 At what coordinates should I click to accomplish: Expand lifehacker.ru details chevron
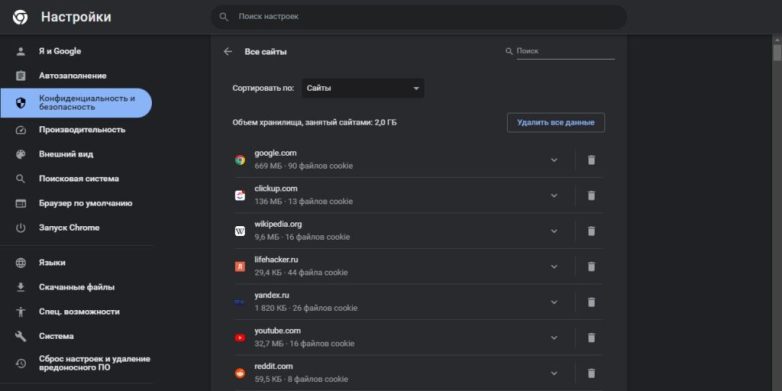coord(554,267)
